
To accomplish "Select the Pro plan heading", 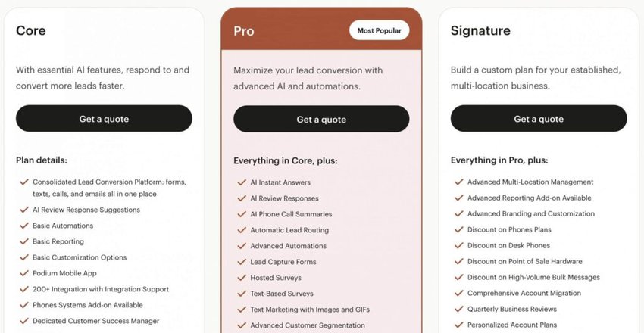I will click(244, 31).
